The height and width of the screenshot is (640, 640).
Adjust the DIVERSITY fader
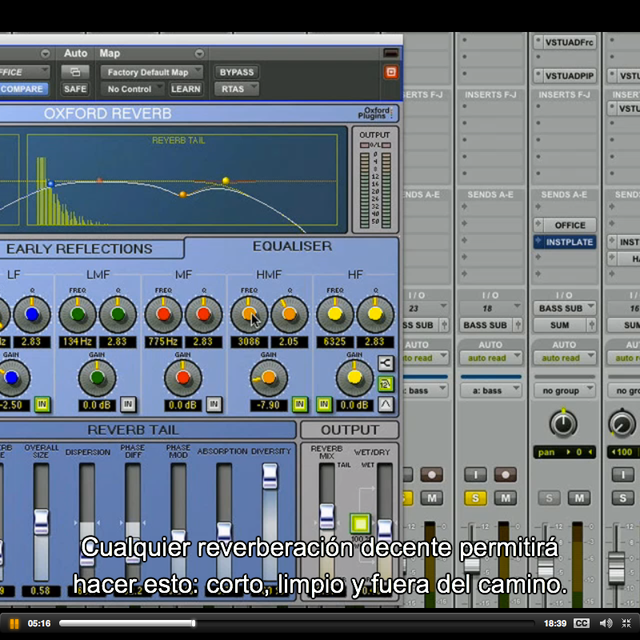(270, 476)
